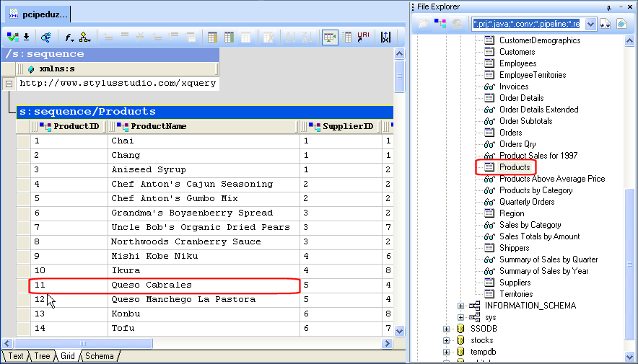This screenshot has width=638, height=364.
Task: Expand the INFORMATION_SCHEMA node
Action: (x=460, y=306)
